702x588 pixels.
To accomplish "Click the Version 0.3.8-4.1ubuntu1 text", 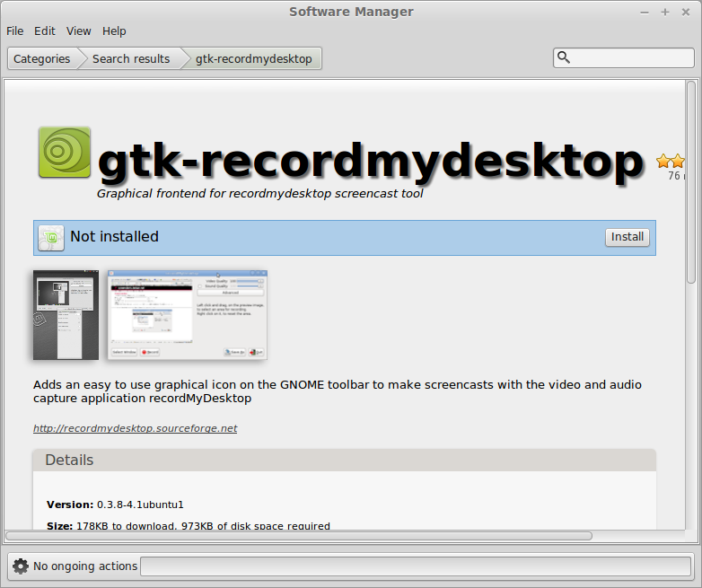I will click(115, 505).
